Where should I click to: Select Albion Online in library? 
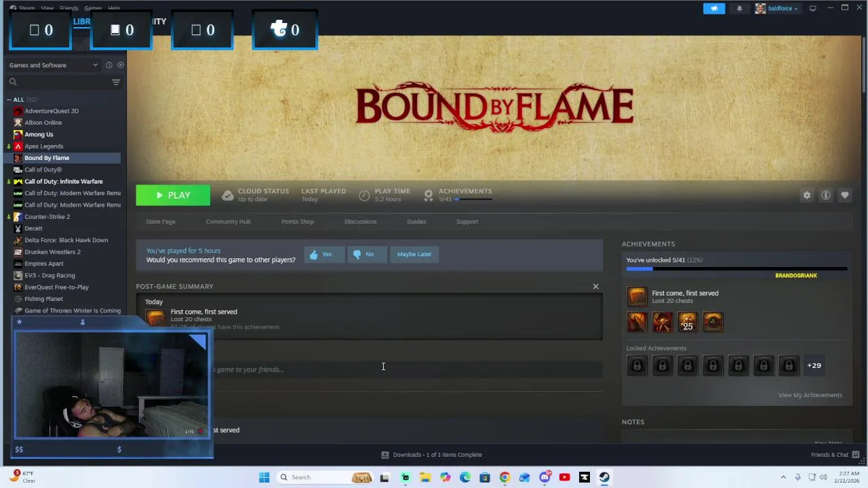click(x=43, y=123)
